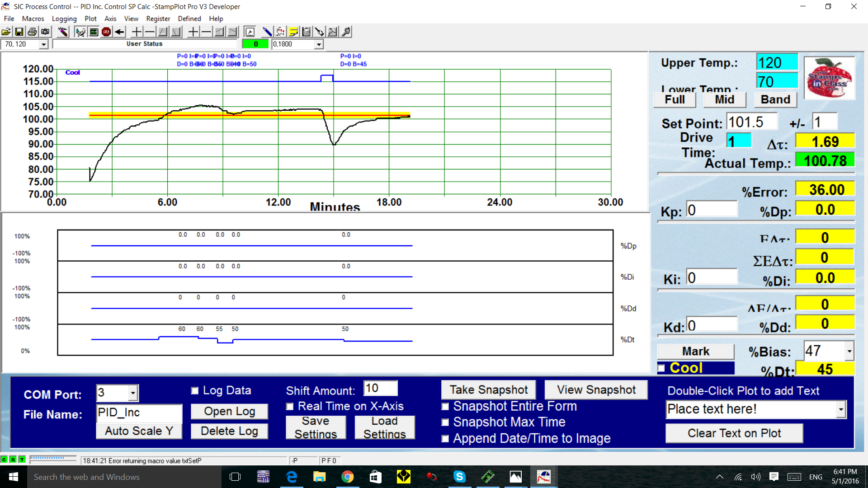This screenshot has width=868, height=488.
Task: Click the second plus icon in toolbar
Action: tap(193, 32)
